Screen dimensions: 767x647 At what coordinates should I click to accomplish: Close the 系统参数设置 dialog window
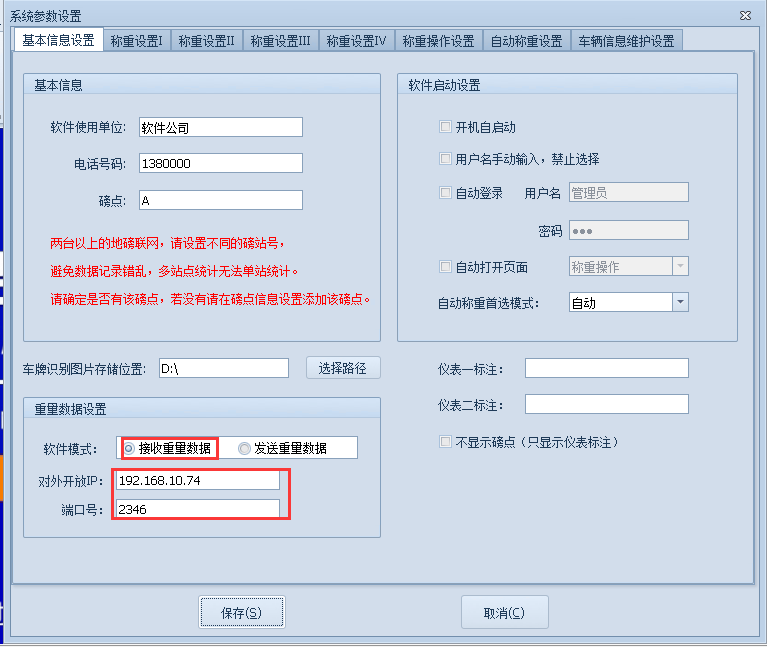pos(745,16)
